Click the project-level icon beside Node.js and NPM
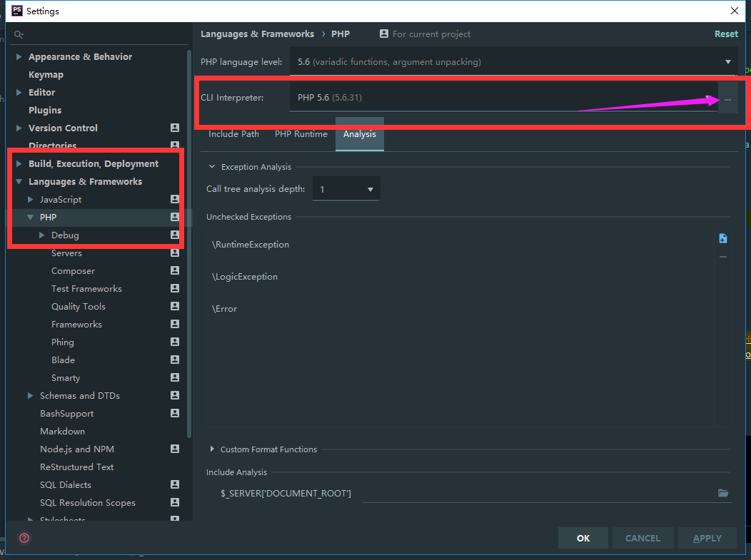751x560 pixels. click(x=175, y=449)
